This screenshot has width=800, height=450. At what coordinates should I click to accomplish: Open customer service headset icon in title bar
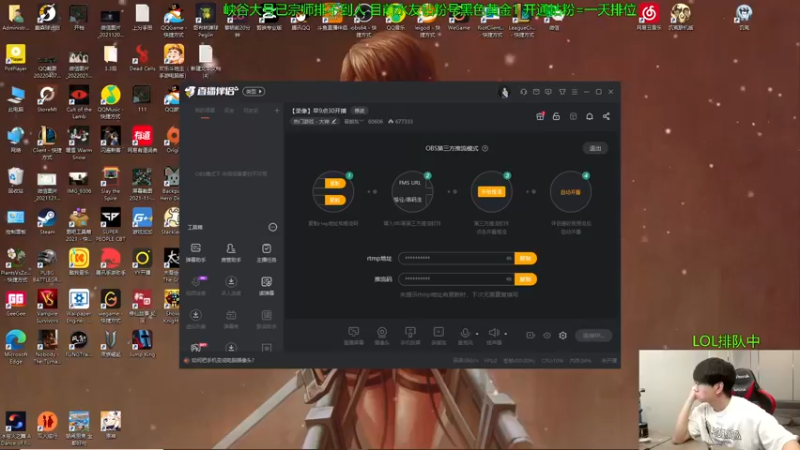point(523,92)
